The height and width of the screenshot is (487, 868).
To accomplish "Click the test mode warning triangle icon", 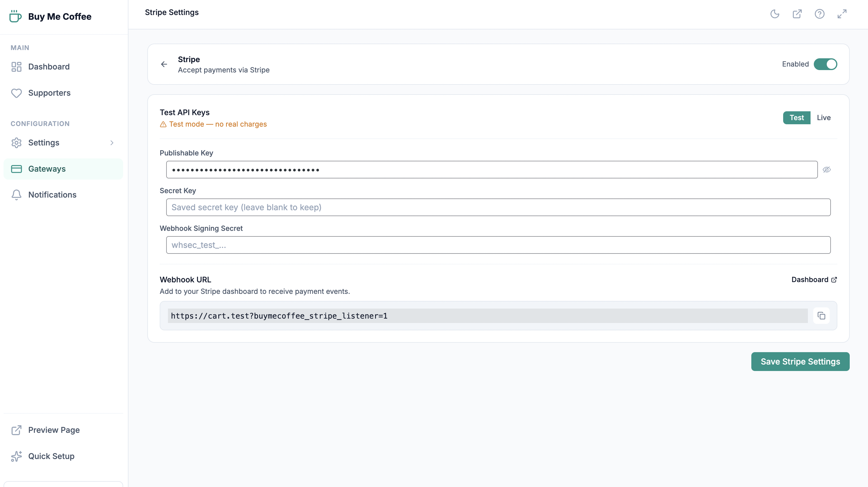I will pyautogui.click(x=163, y=124).
